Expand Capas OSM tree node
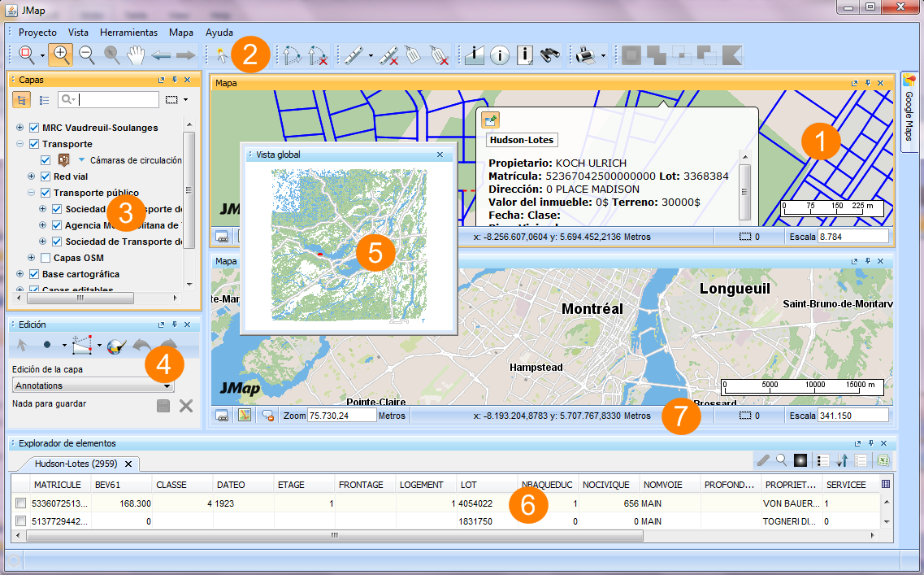This screenshot has height=575, width=924. [x=31, y=258]
